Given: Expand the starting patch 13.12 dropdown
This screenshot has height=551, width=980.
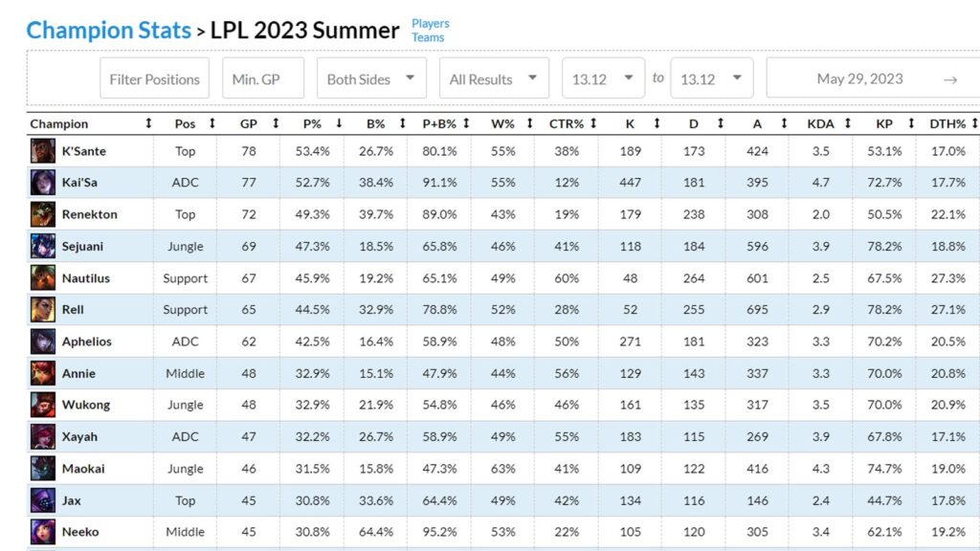Looking at the screenshot, I should pyautogui.click(x=603, y=78).
